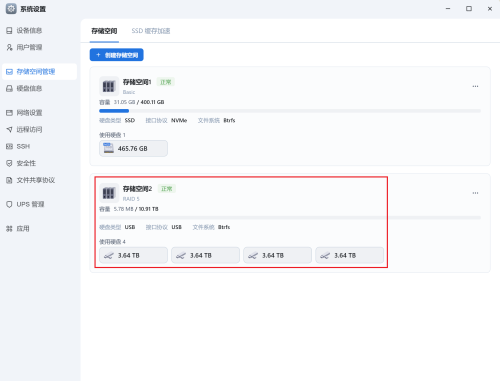Click the 使用硬盘 1 label
This screenshot has width=500, height=381.
(x=112, y=135)
